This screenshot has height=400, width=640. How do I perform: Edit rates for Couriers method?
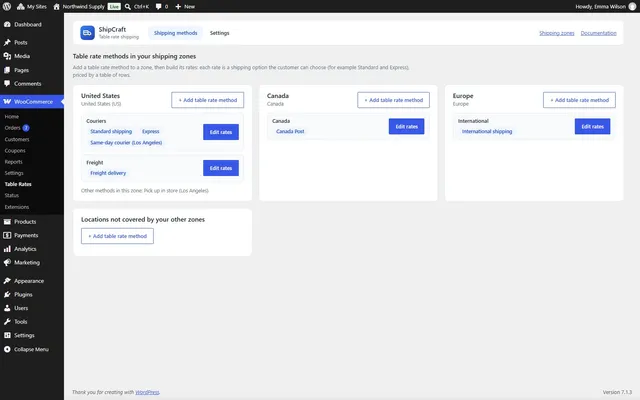[221, 132]
